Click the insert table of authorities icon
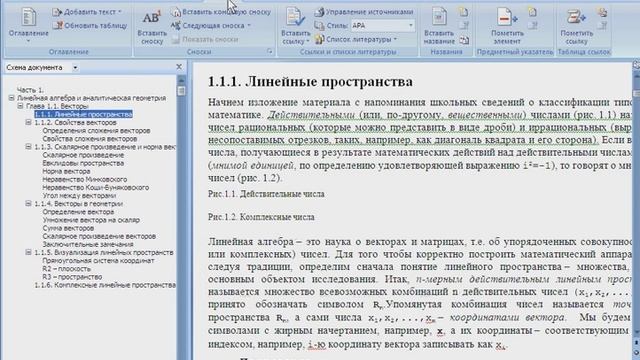 pyautogui.click(x=602, y=12)
